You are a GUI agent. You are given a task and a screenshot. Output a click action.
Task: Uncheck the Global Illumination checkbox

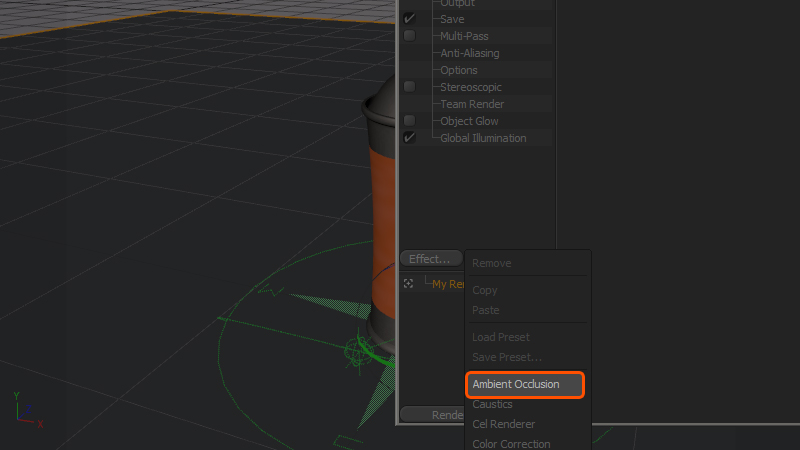[409, 138]
